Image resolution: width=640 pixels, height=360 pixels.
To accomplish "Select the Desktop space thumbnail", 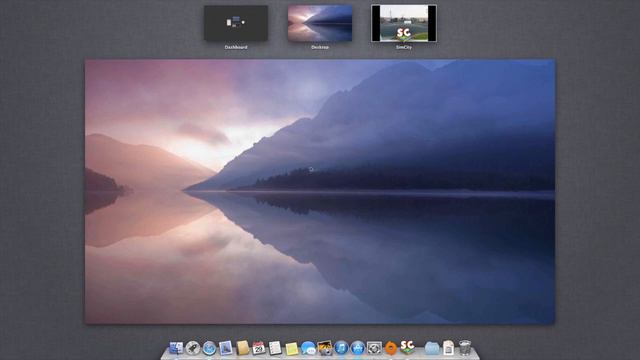I will click(x=320, y=23).
